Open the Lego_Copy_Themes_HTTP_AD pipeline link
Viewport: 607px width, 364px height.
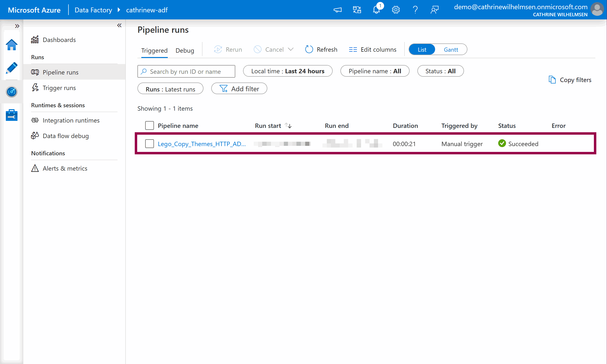coord(202,144)
